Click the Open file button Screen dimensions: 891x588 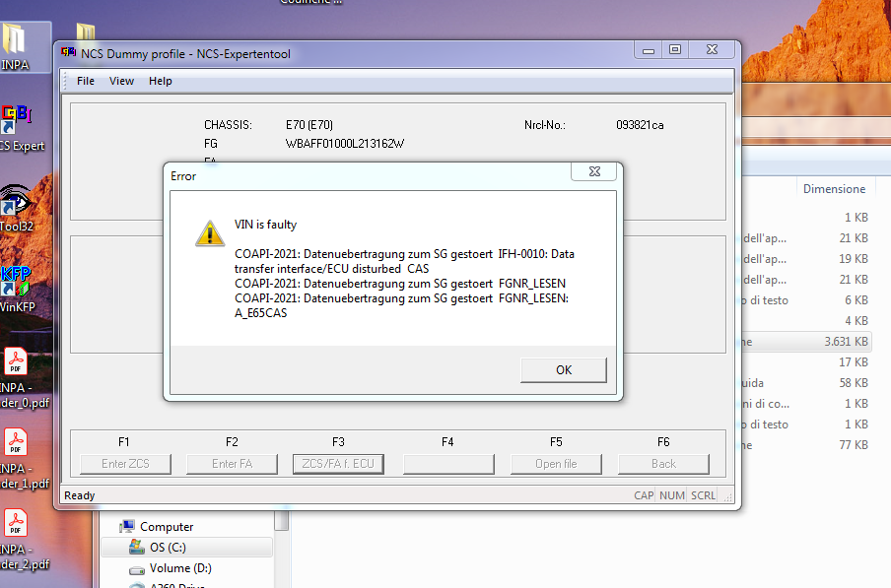pos(556,464)
